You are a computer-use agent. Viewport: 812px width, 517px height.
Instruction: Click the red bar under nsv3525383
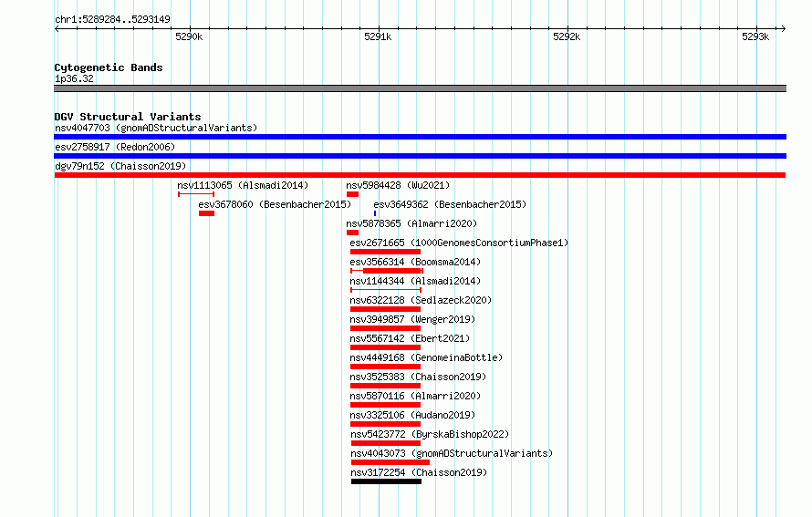(x=385, y=386)
